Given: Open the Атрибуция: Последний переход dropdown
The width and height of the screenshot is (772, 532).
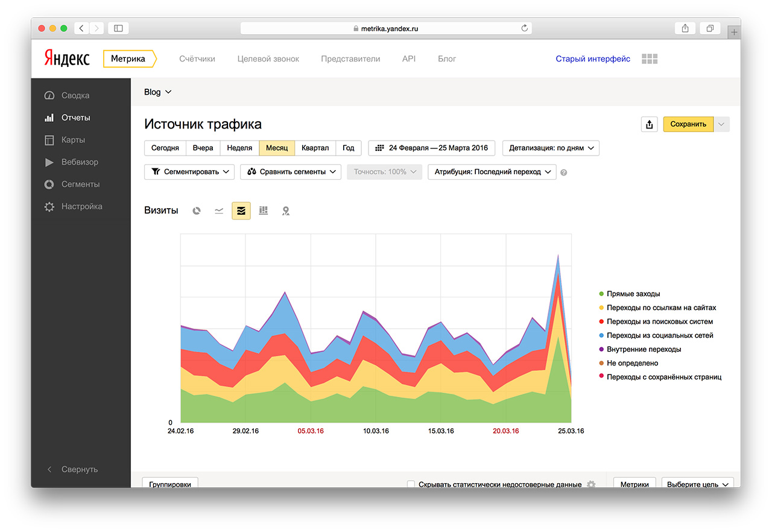Looking at the screenshot, I should point(492,172).
